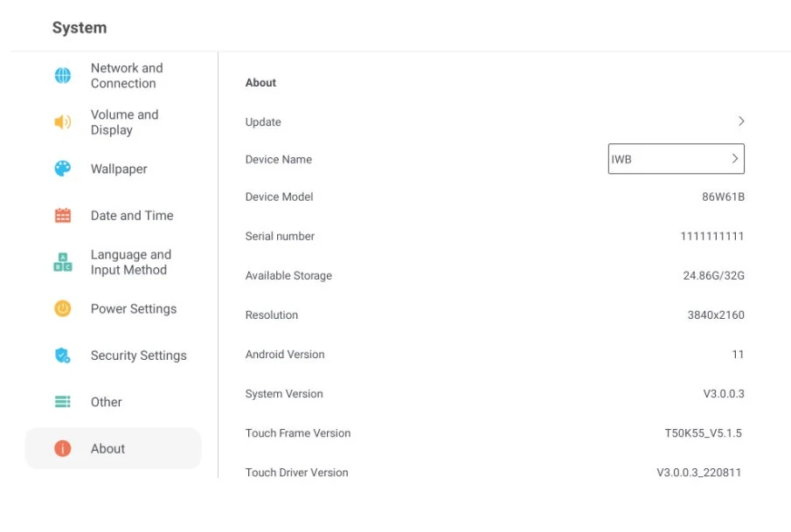Image resolution: width=791 pixels, height=532 pixels.
Task: Click the globe icon for Network and Connection
Action: click(63, 76)
